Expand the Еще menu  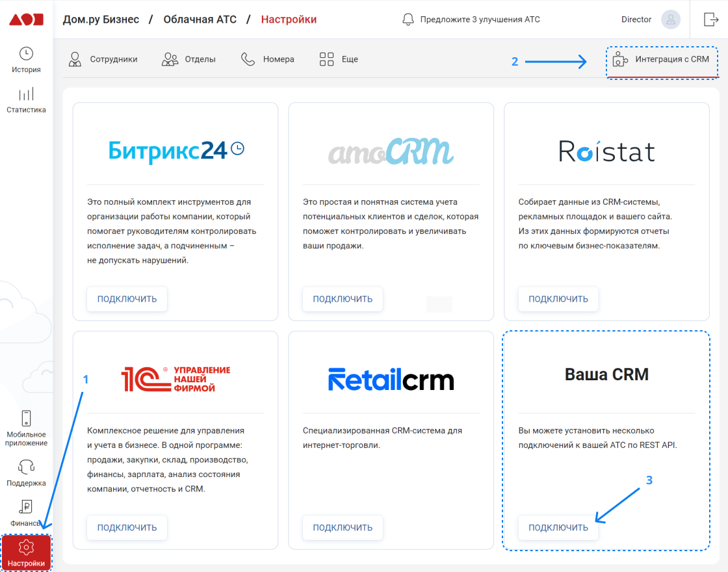click(337, 58)
